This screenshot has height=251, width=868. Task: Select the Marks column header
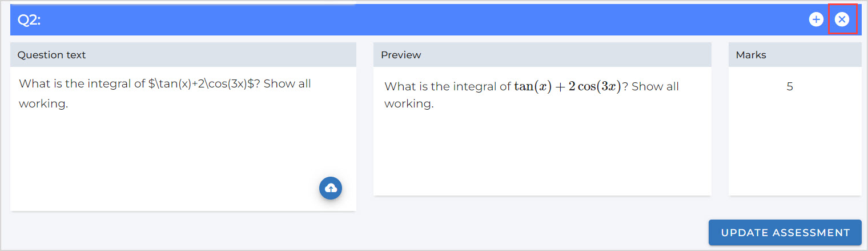tap(751, 55)
